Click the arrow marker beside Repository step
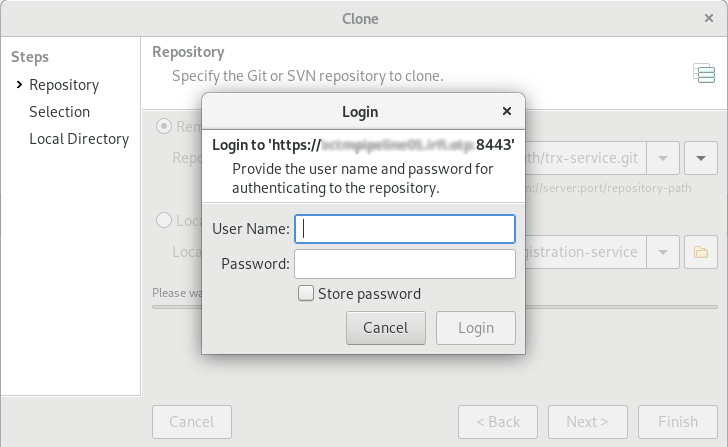The height and width of the screenshot is (447, 728). 19,84
